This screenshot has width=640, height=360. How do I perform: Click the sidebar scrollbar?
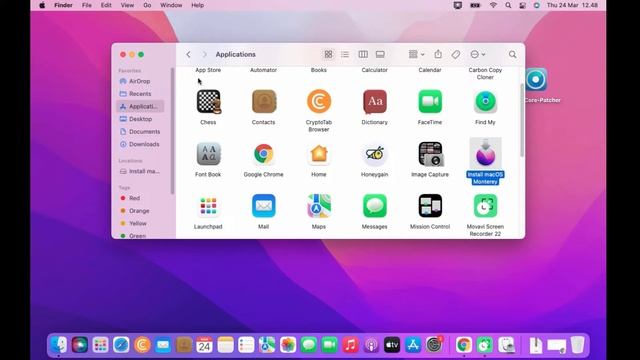(172, 131)
